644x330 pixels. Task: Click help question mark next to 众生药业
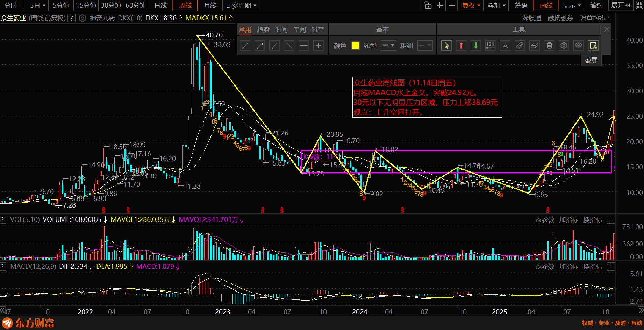pos(71,18)
